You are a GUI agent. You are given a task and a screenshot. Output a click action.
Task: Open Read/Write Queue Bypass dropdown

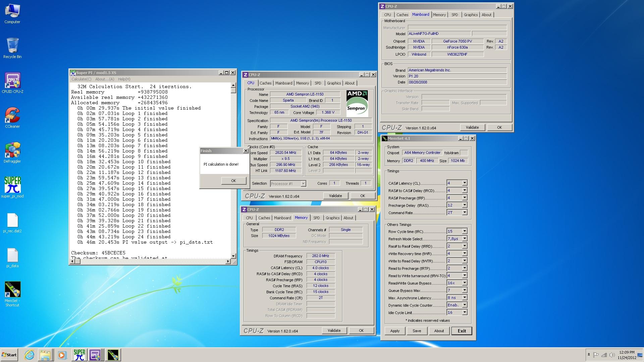point(465,283)
